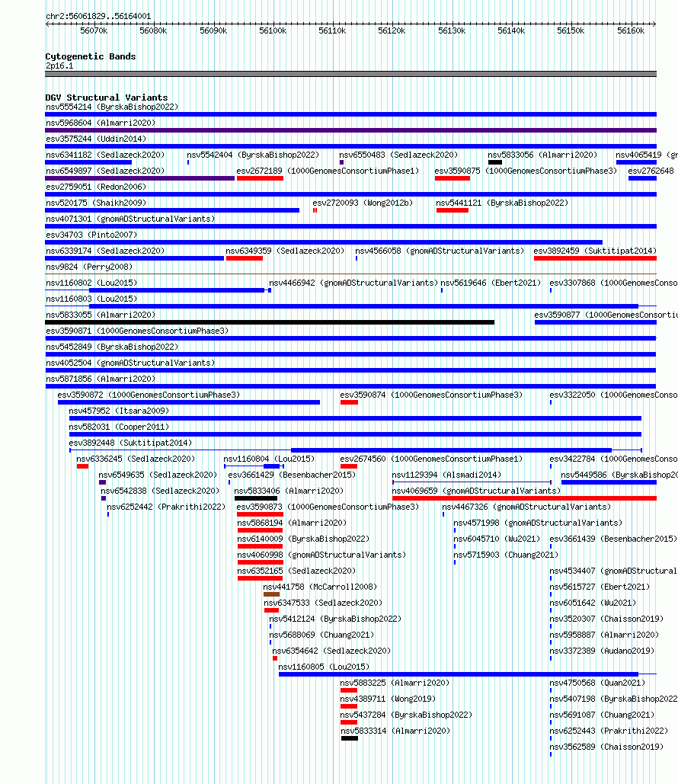The width and height of the screenshot is (678, 784).
Task: Open variant esv3590871 (1000GenomesConsortiumPhase3)
Action: (x=137, y=331)
